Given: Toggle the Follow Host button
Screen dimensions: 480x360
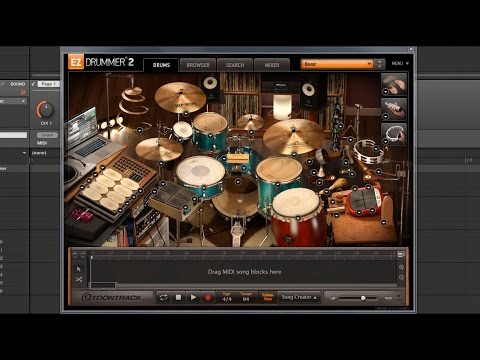Looking at the screenshot, I should click(268, 297).
